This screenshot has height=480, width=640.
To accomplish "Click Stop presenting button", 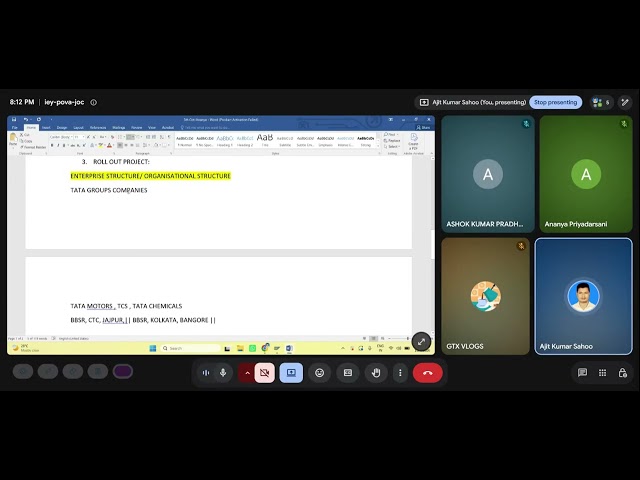I will coord(556,102).
